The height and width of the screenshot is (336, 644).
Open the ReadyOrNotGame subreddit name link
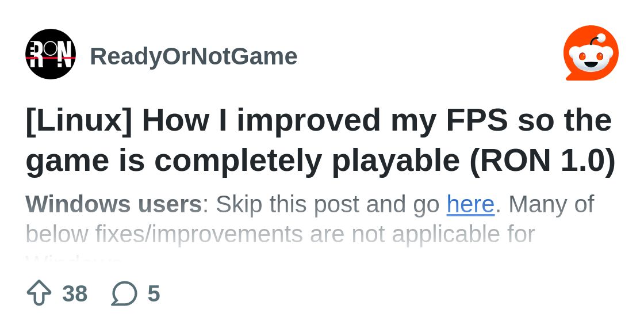pyautogui.click(x=193, y=56)
